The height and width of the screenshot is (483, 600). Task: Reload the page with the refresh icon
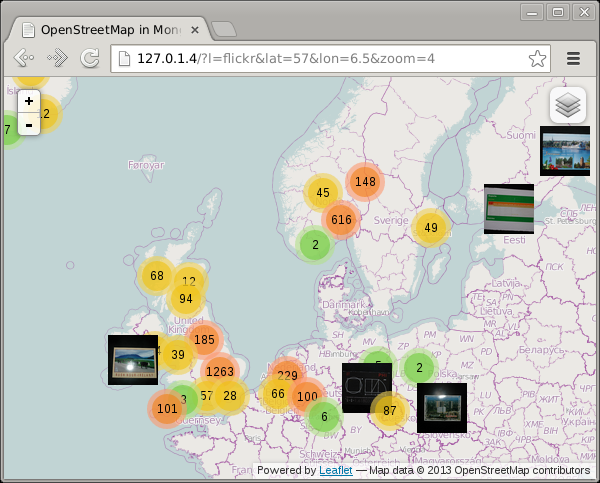click(90, 58)
